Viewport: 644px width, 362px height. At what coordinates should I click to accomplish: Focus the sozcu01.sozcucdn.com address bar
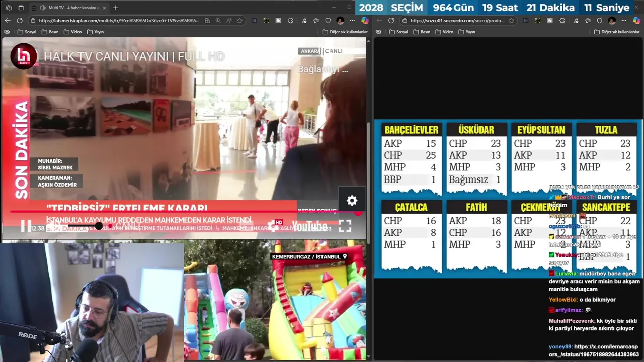[457, 21]
